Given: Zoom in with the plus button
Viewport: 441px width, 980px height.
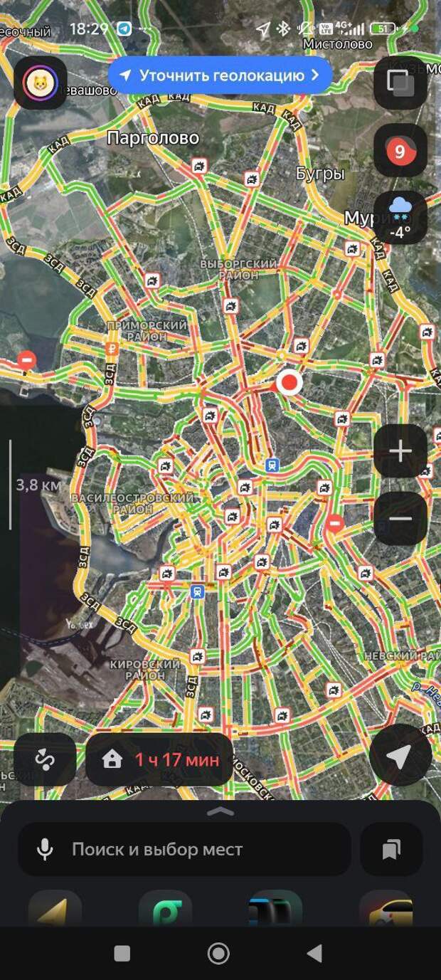Looking at the screenshot, I should (400, 451).
